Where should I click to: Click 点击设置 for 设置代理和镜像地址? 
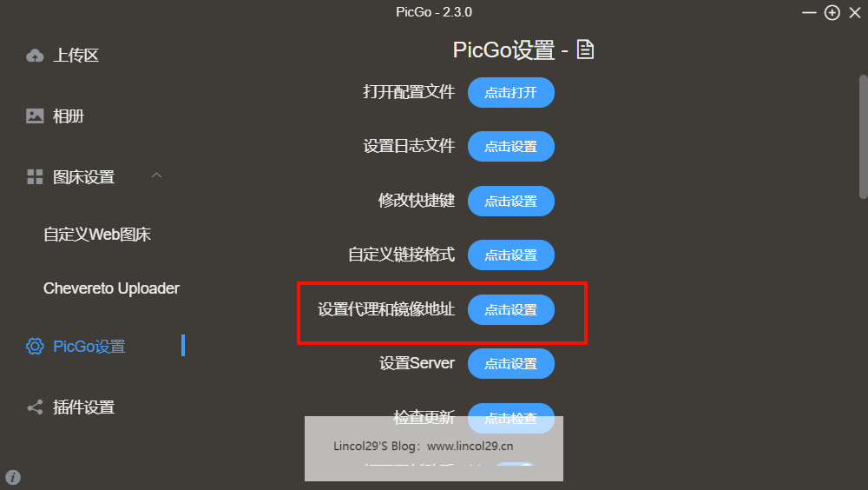511,310
